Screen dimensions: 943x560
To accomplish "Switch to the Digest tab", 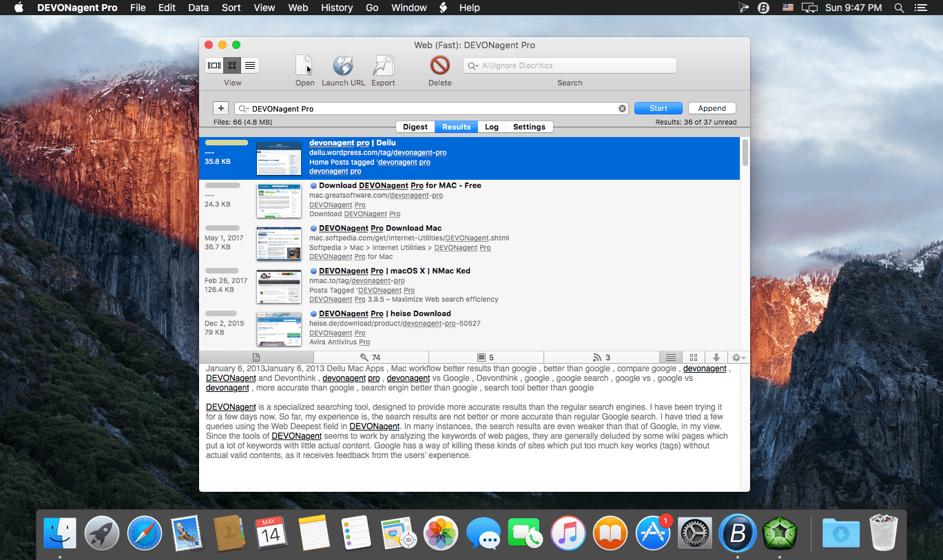I will pos(415,127).
